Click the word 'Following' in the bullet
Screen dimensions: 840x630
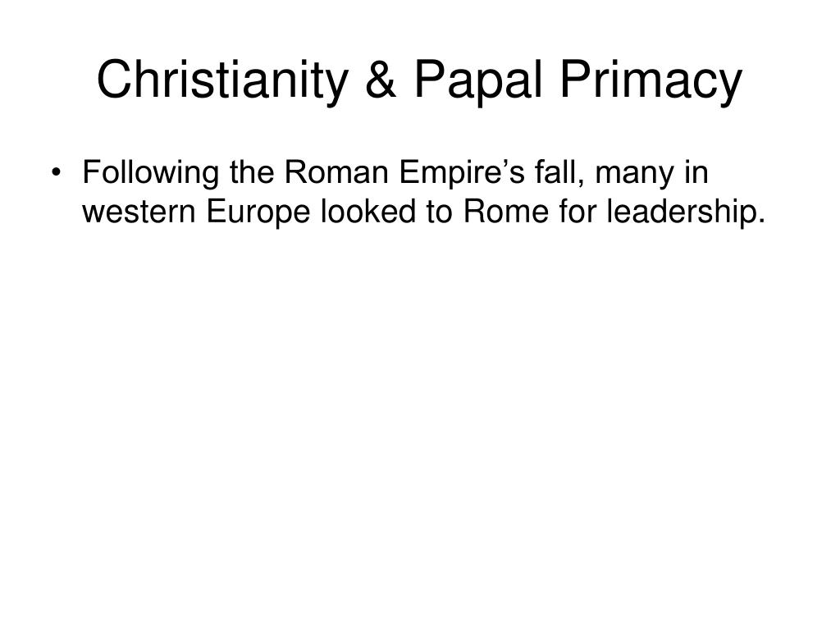pyautogui.click(x=151, y=174)
